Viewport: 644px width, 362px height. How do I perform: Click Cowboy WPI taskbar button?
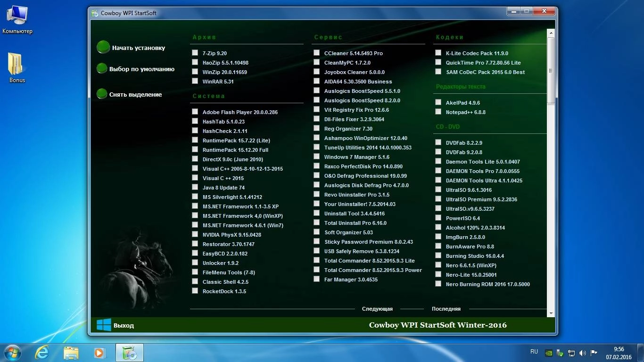point(129,353)
